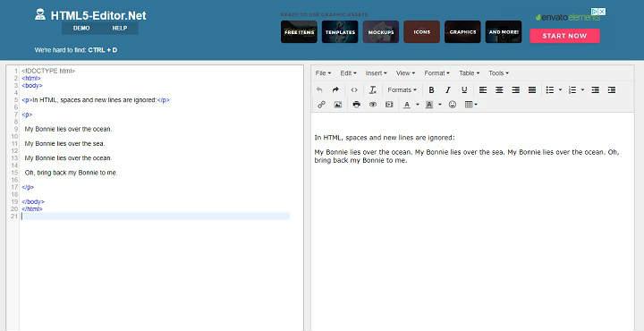644x331 pixels.
Task: Click the text color icon
Action: 407,105
